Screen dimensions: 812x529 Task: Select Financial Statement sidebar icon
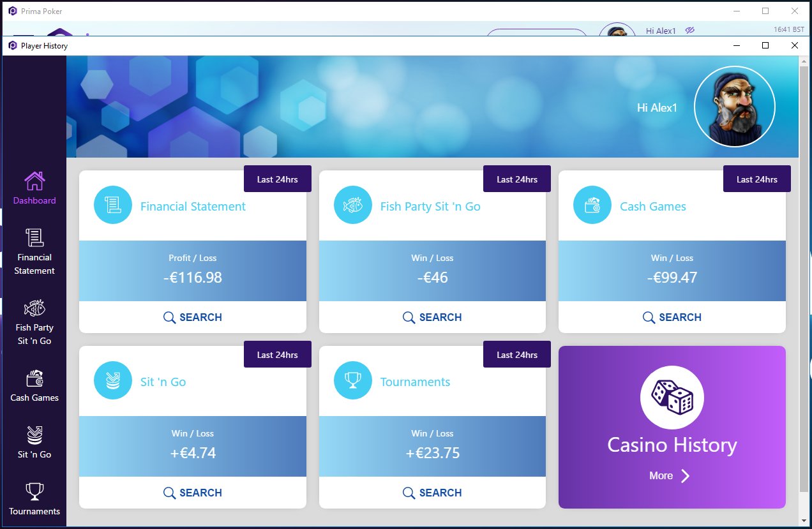coord(34,238)
